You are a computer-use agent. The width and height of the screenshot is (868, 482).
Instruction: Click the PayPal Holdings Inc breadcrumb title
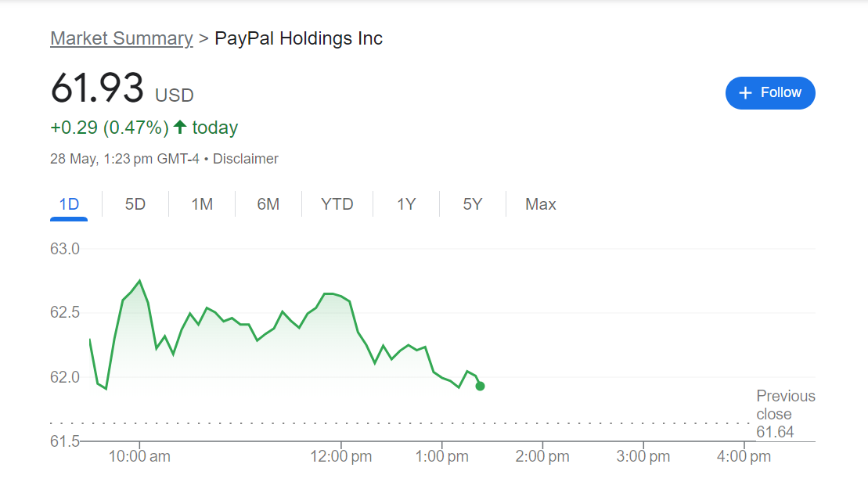point(298,38)
